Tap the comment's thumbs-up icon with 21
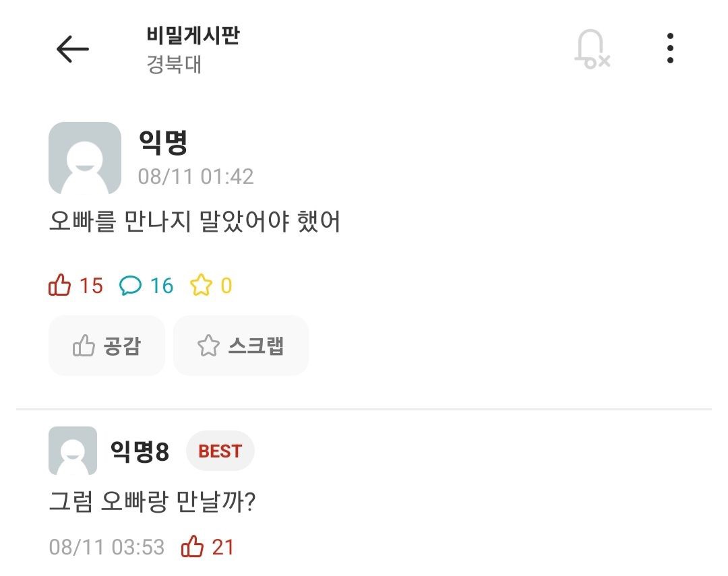Screen dimensions: 728x576 (193, 547)
